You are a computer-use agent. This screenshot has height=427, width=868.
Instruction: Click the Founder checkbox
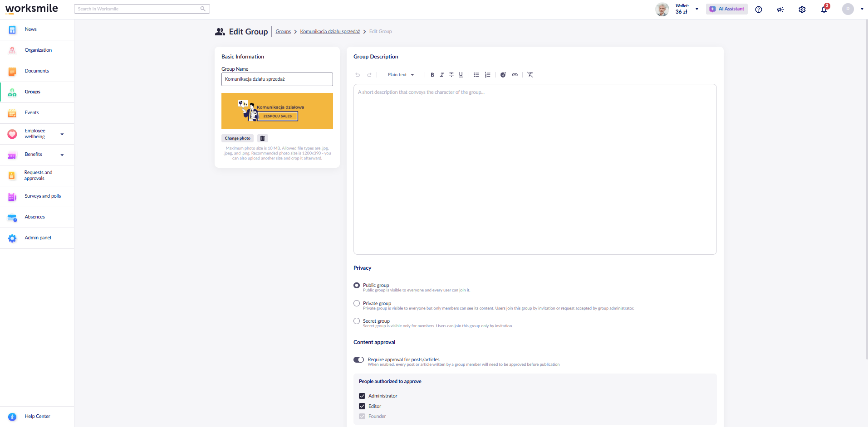362,416
